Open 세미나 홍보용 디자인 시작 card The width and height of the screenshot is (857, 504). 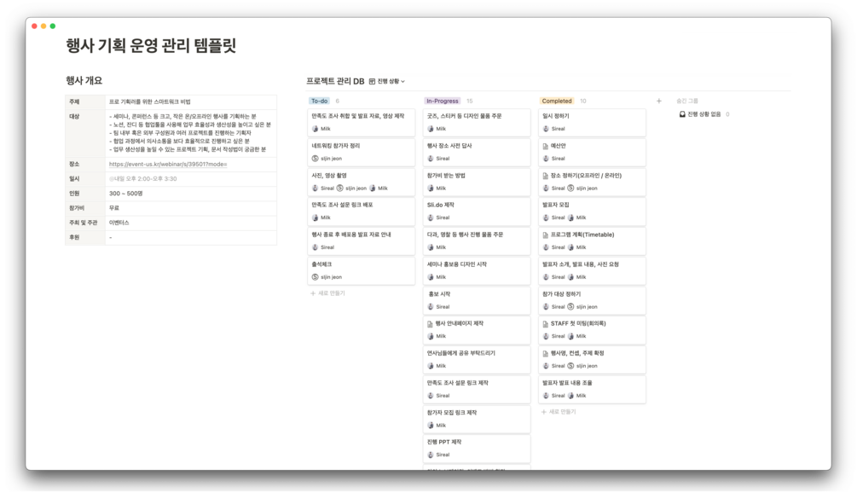[x=477, y=270]
